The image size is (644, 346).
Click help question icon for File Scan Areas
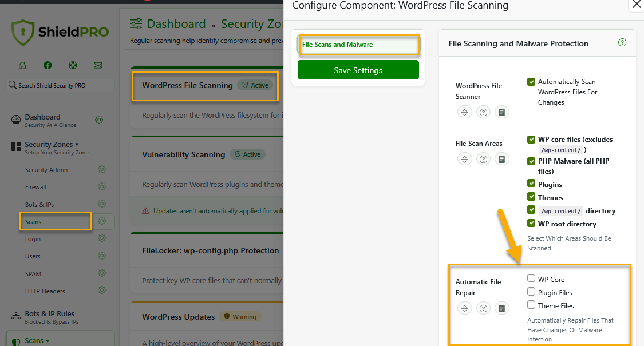(x=483, y=159)
